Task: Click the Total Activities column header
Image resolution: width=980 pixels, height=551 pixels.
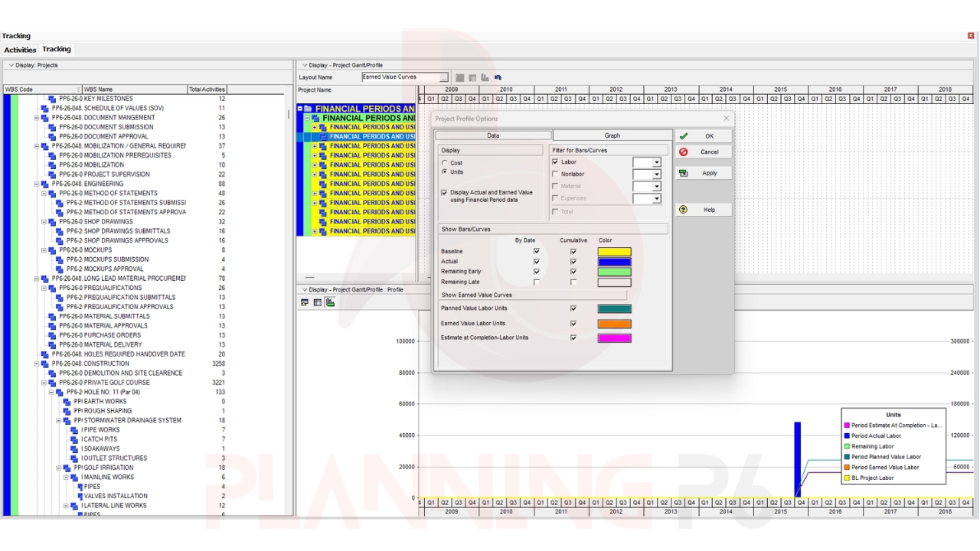Action: tap(207, 90)
